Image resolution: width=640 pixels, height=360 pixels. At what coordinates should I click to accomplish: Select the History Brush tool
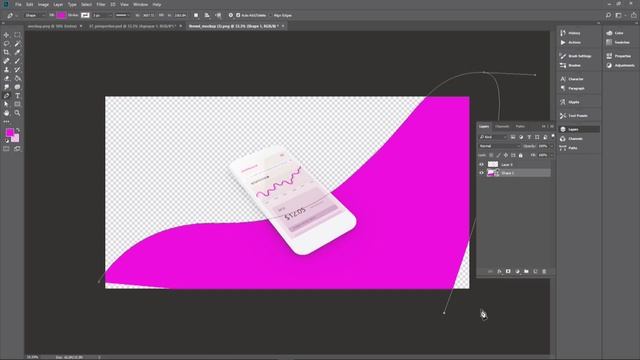point(17,70)
